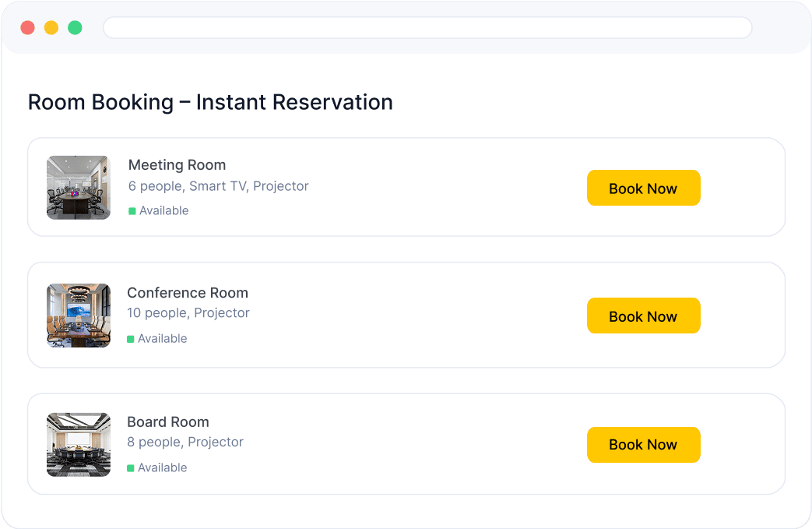812x529 pixels.
Task: Select the Meeting Room title
Action: (177, 164)
